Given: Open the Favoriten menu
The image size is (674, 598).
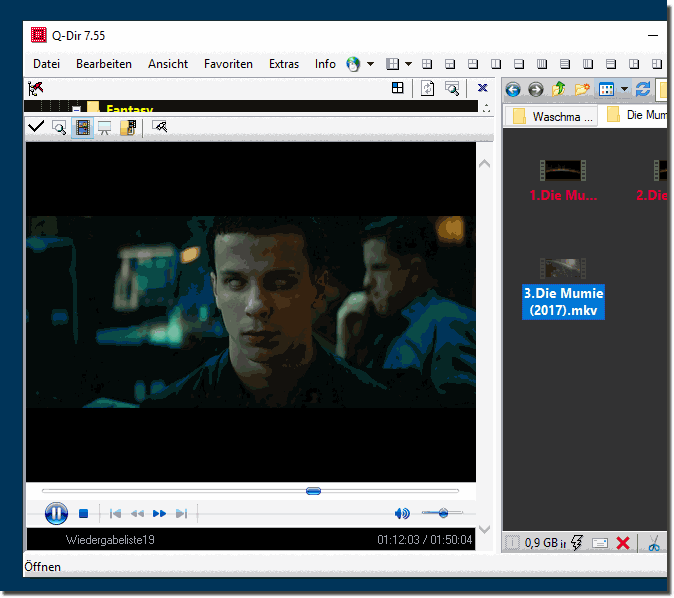Looking at the screenshot, I should click(228, 64).
